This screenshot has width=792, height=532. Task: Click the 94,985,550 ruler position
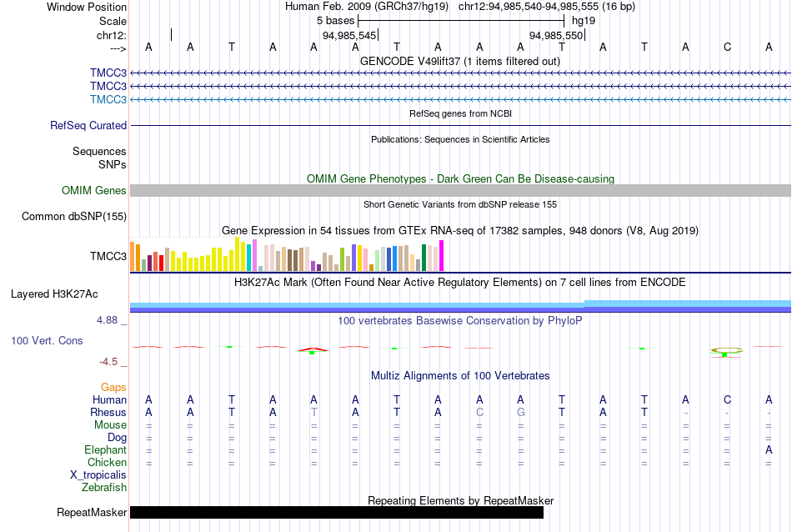click(556, 35)
